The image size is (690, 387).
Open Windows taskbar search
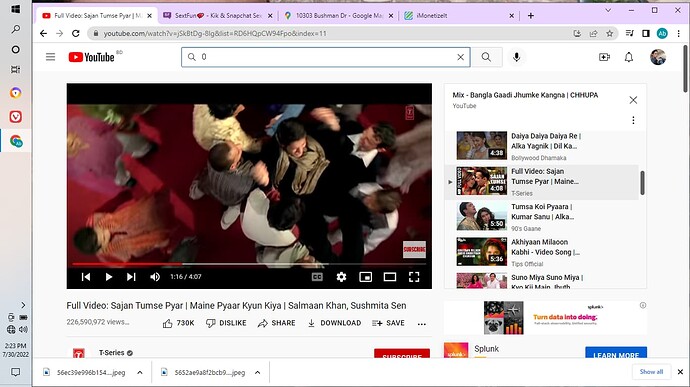pos(15,29)
